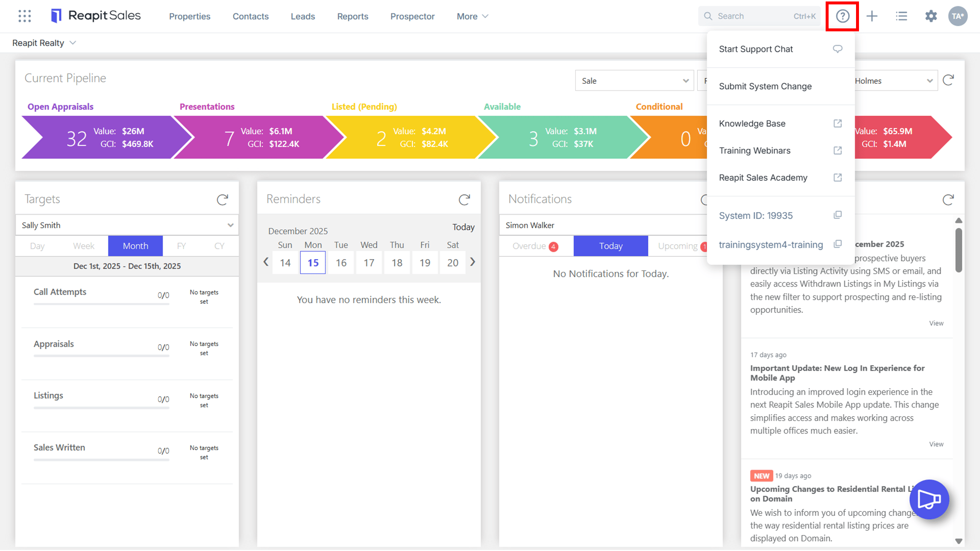Viewport: 980px width, 551px height.
Task: Click the search input field
Action: click(x=759, y=16)
